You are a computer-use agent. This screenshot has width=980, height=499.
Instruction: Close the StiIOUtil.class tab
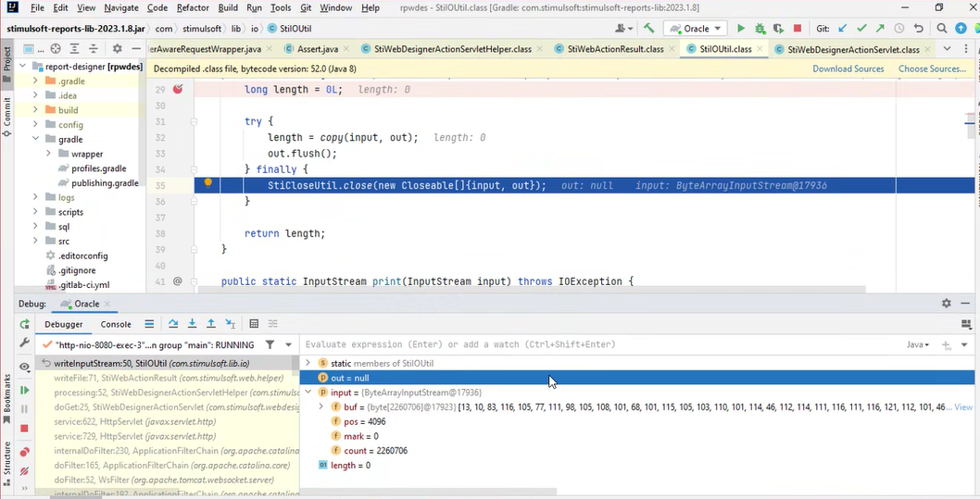[760, 49]
